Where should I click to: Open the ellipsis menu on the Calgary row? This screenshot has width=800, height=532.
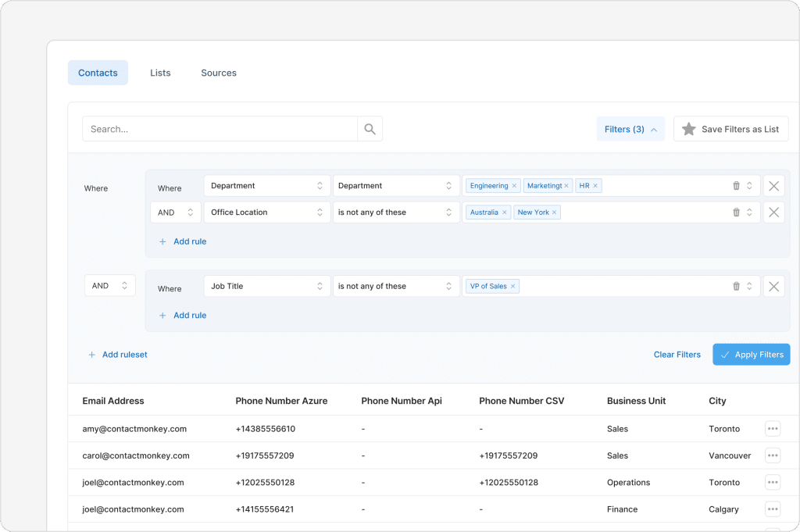click(772, 509)
